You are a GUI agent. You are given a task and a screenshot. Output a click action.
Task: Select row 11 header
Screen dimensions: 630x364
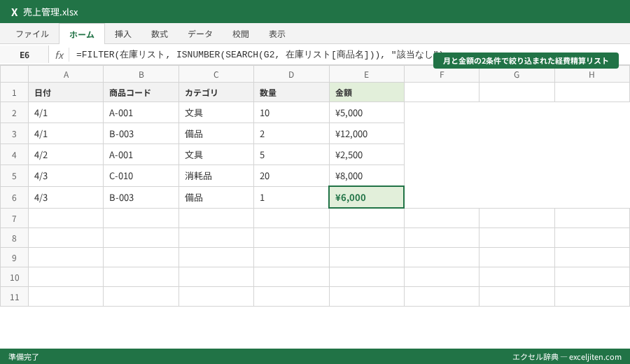[14, 297]
